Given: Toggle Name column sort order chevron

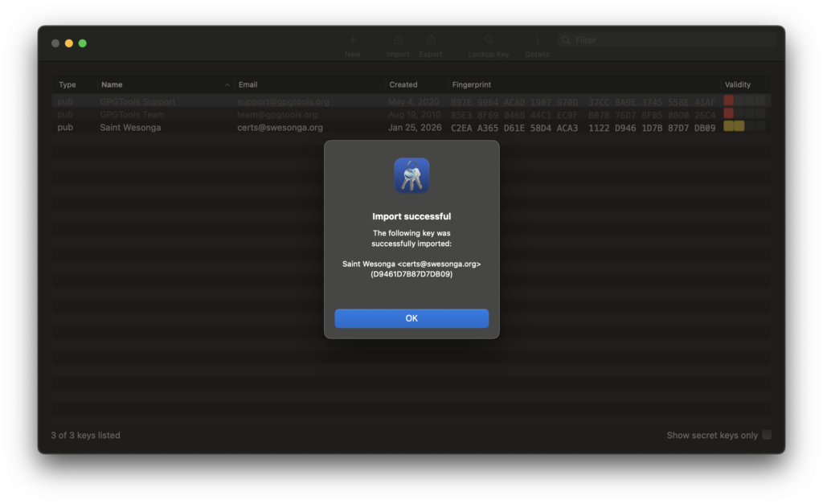Looking at the screenshot, I should 227,84.
